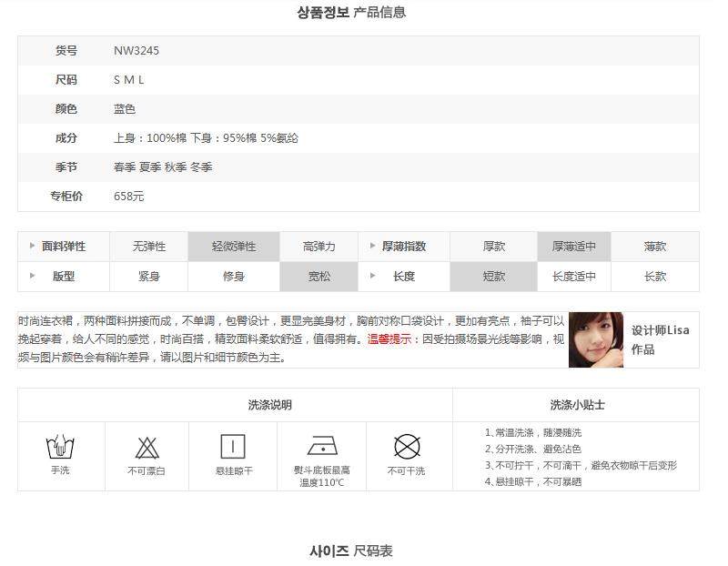The height and width of the screenshot is (566, 728).
Task: Click the arrow next to 长度
Action: [x=372, y=277]
